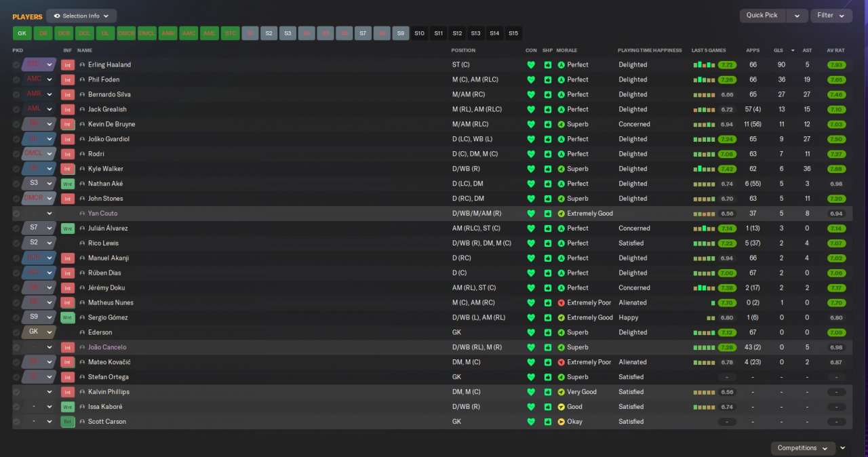Screen dimensions: 868x457
Task: Sort by Playing Time Happiness column
Action: pyautogui.click(x=650, y=50)
